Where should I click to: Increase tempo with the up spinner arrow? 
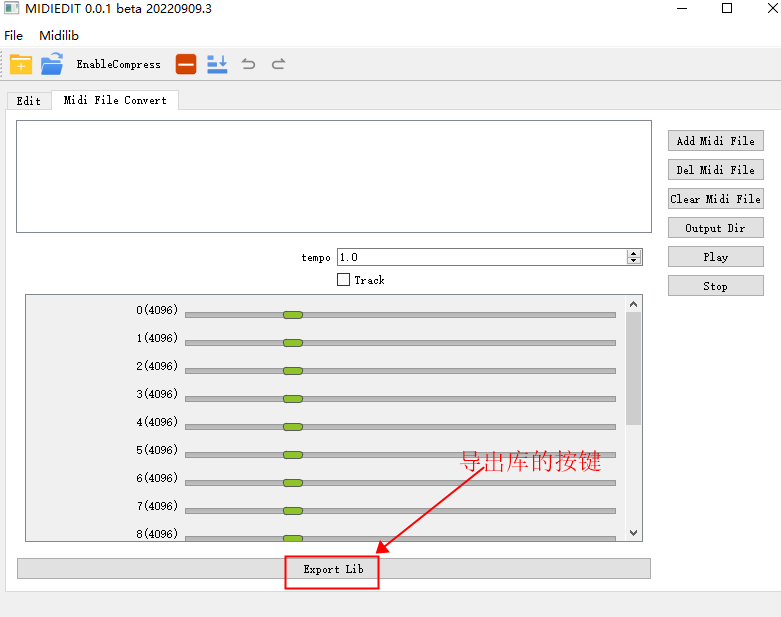(634, 253)
